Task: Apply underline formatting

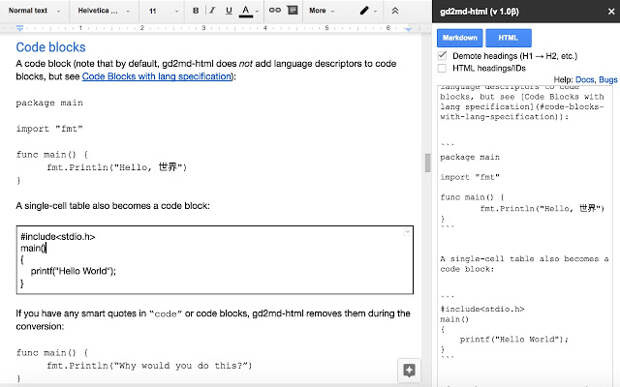Action: click(x=229, y=11)
